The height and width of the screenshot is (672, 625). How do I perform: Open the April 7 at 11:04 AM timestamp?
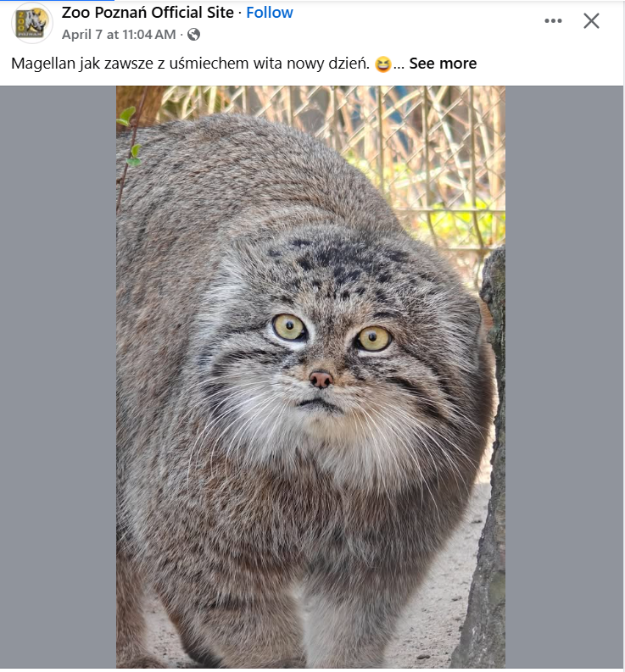(x=119, y=34)
